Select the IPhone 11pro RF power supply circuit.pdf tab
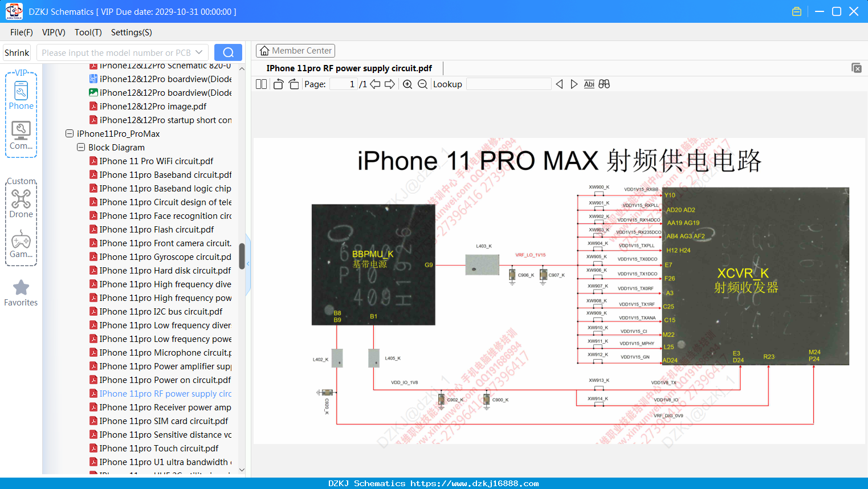 point(349,68)
